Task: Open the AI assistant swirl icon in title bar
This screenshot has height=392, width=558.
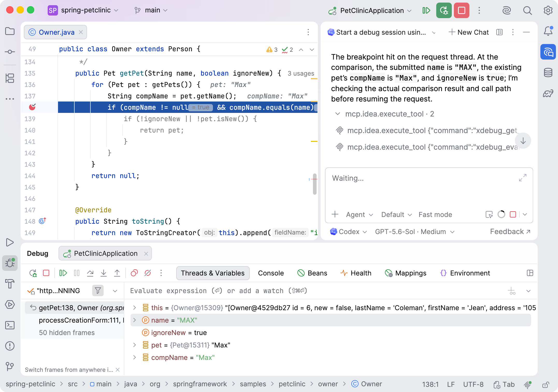Action: pyautogui.click(x=506, y=10)
